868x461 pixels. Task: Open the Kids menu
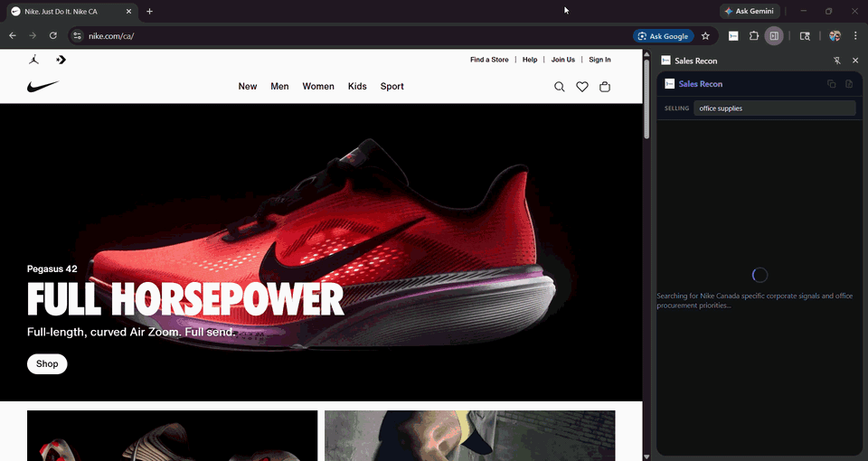click(357, 87)
